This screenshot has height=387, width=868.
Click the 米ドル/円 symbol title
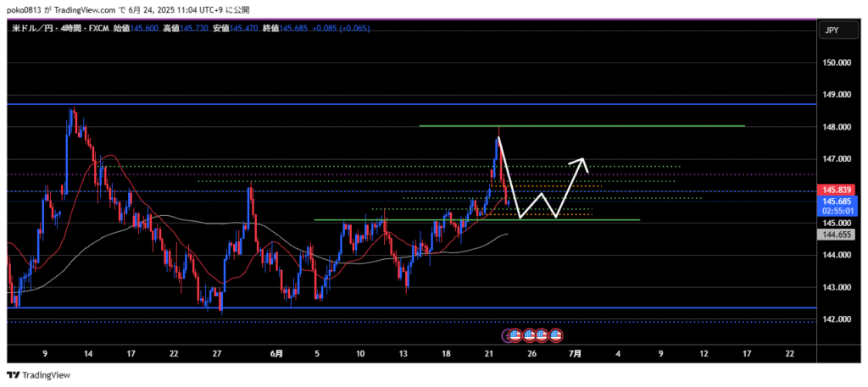pos(32,28)
